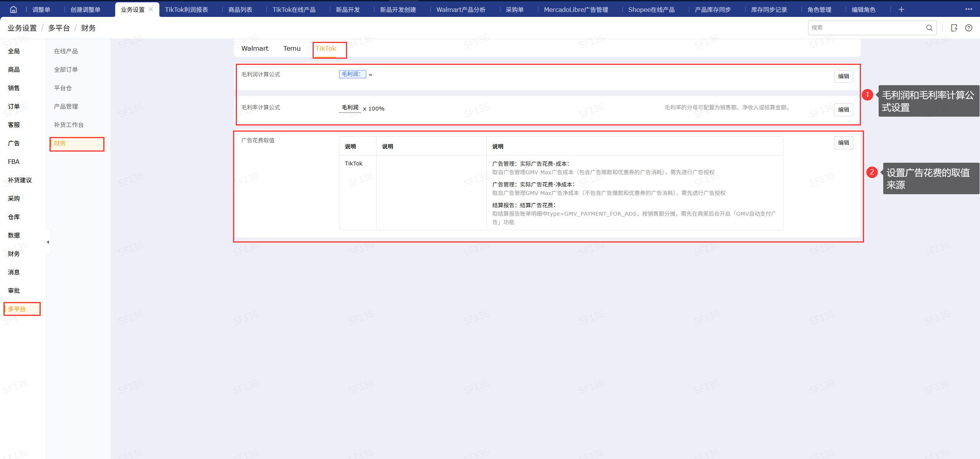This screenshot has width=980, height=459.
Task: Collapse the sidebar with arrow handle
Action: [48, 242]
